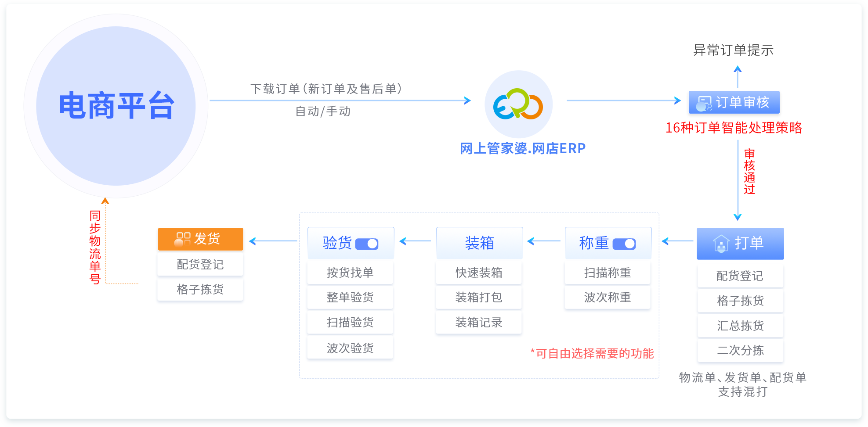Click 下载订单(新订单及售后单) text
Image resolution: width=868 pixels, height=427 pixels.
(x=326, y=89)
